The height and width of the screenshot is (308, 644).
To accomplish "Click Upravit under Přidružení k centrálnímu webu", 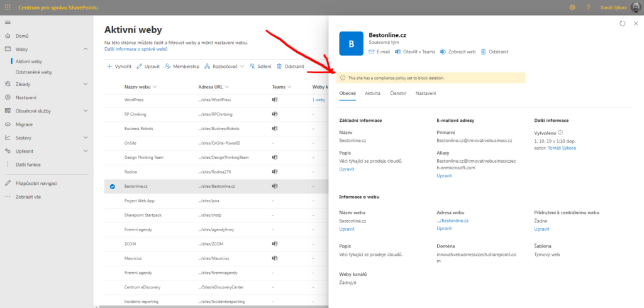I will click(x=541, y=229).
